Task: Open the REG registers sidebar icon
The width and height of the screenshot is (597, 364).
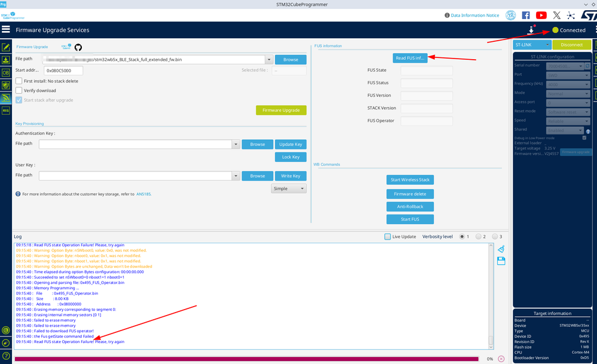Action: 6,111
